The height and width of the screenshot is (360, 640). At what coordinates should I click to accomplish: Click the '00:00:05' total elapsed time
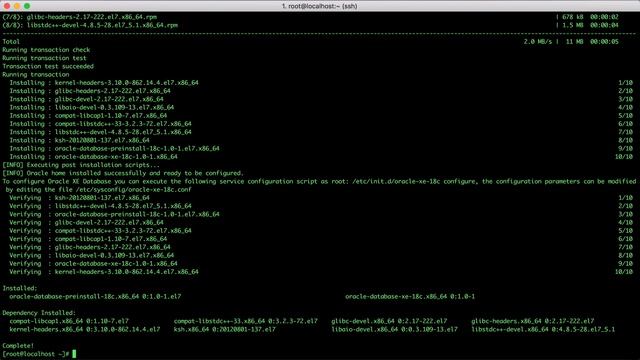pyautogui.click(x=604, y=42)
